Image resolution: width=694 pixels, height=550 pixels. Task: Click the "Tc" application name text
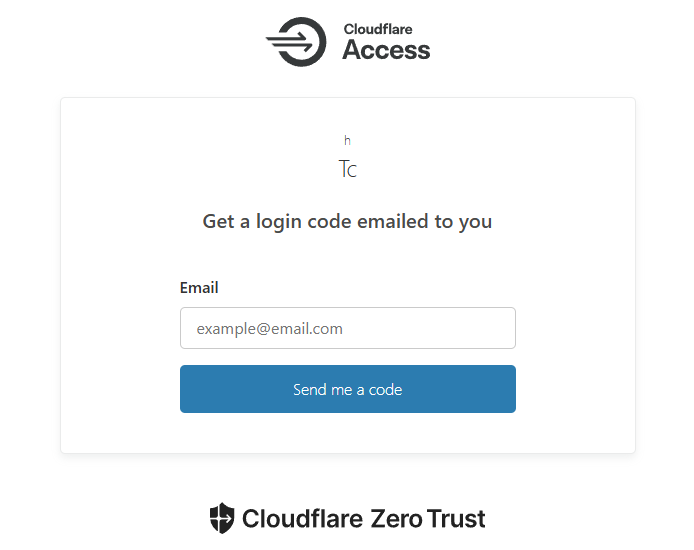pyautogui.click(x=347, y=169)
